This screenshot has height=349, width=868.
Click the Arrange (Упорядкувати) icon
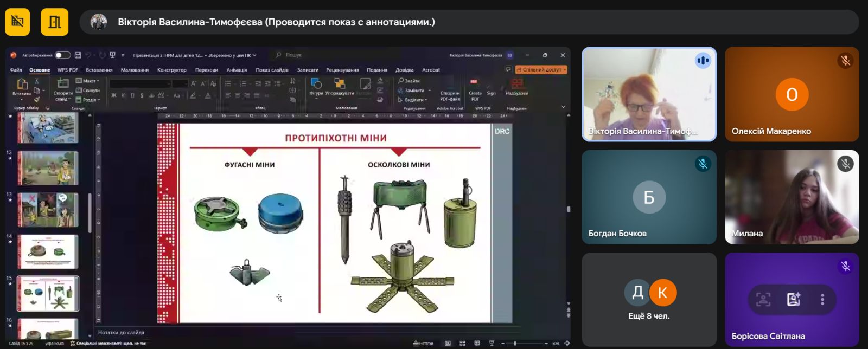point(340,85)
